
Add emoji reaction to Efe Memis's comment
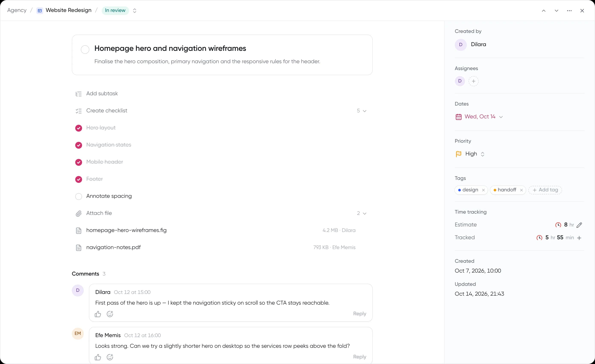(110, 357)
